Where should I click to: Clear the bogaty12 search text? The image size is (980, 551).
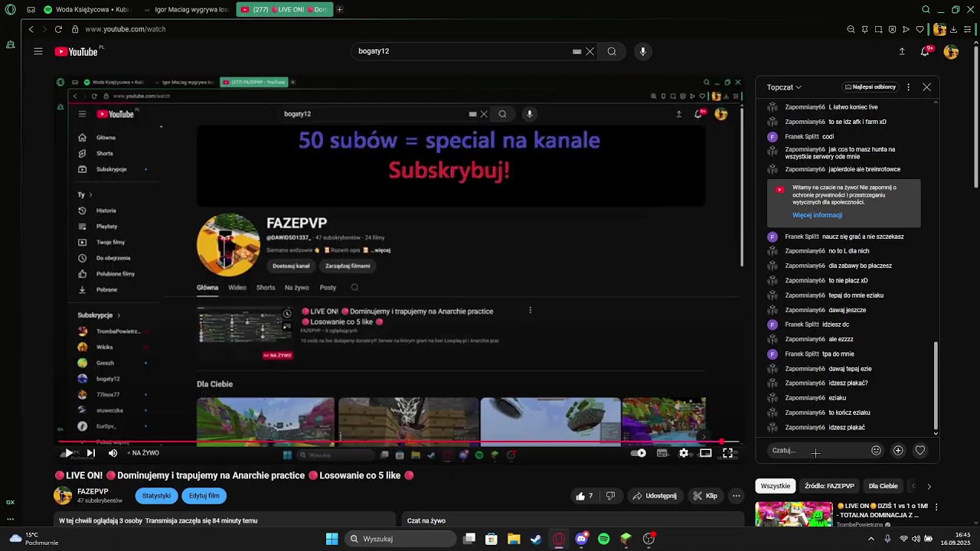(590, 51)
